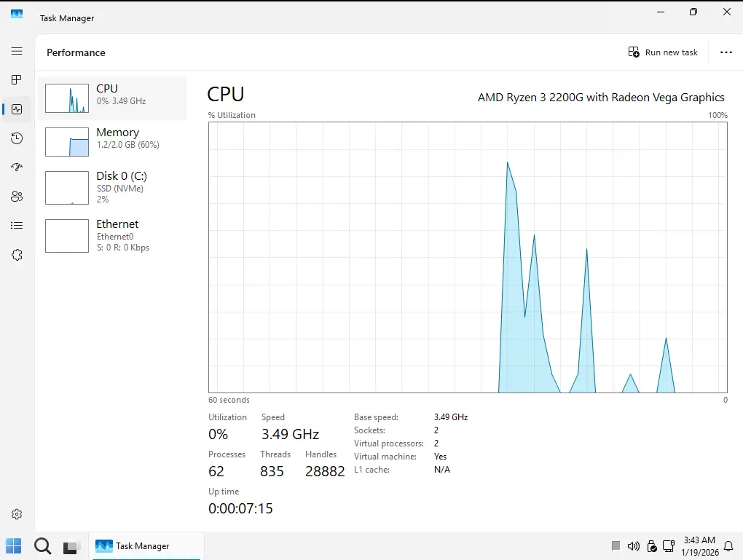Click the network icon in system tray
The height and width of the screenshot is (560, 743).
[x=669, y=546]
